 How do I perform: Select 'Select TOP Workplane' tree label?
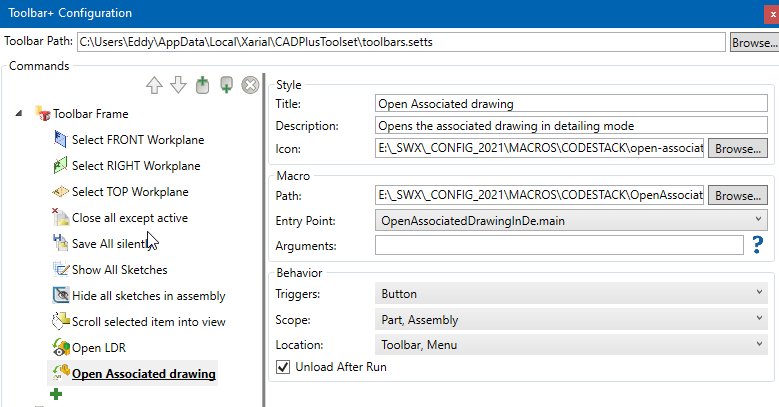(130, 192)
